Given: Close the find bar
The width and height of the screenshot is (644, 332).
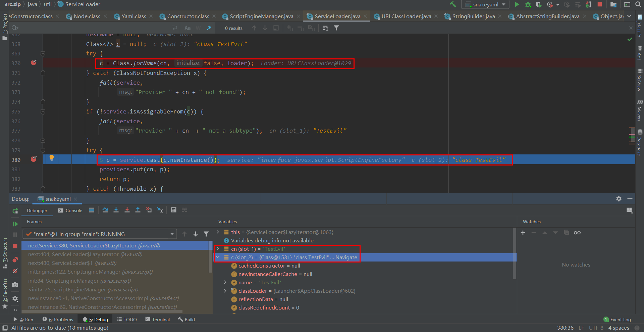Looking at the screenshot, I should (x=631, y=28).
